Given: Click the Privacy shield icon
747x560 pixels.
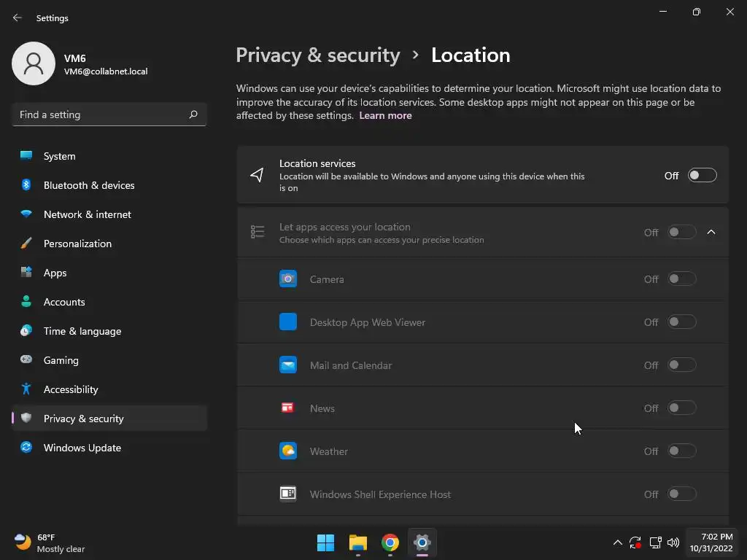Looking at the screenshot, I should (x=26, y=418).
